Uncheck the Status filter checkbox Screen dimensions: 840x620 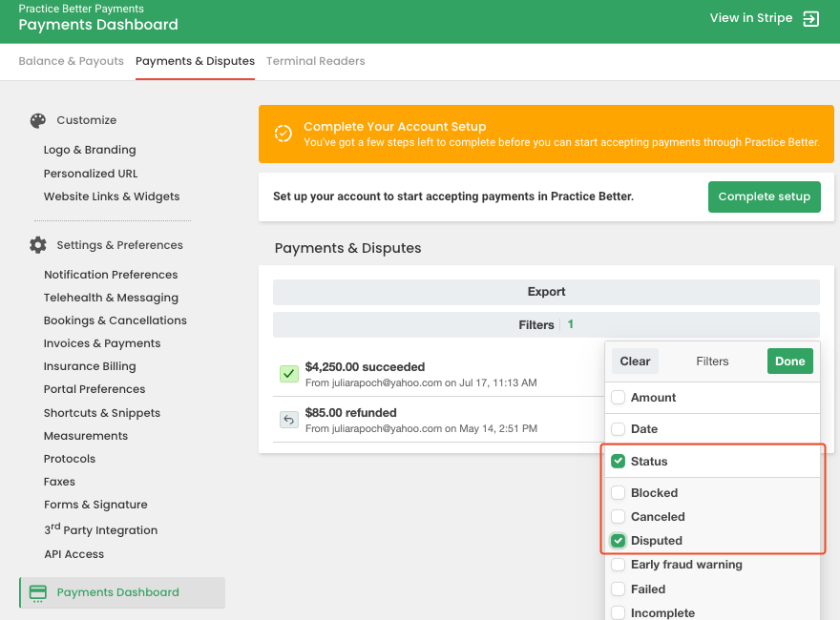click(x=619, y=461)
